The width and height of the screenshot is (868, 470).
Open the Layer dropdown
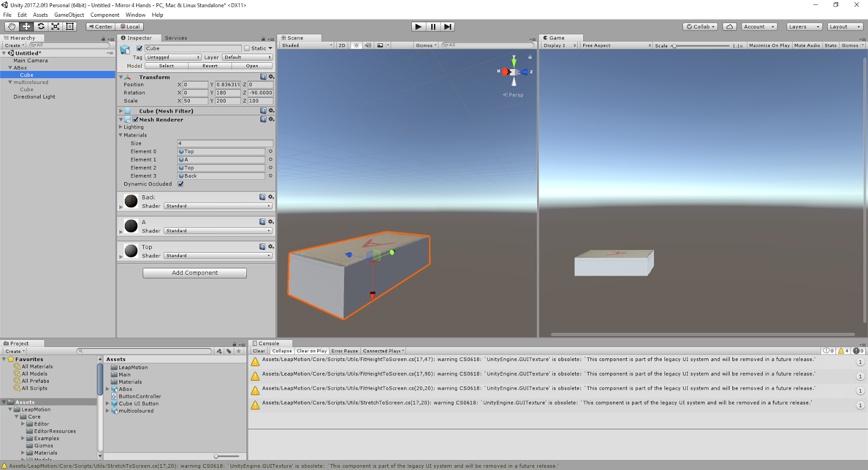click(247, 57)
